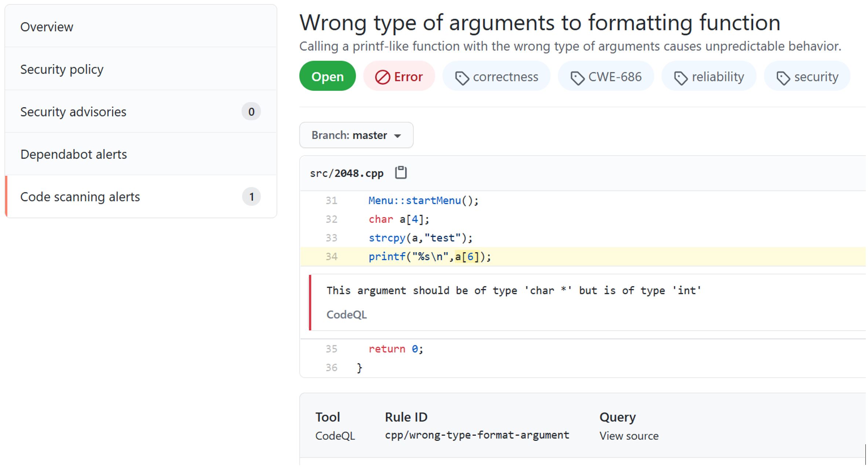Open View source under Query
Screen dimensions: 868x467
tap(628, 435)
